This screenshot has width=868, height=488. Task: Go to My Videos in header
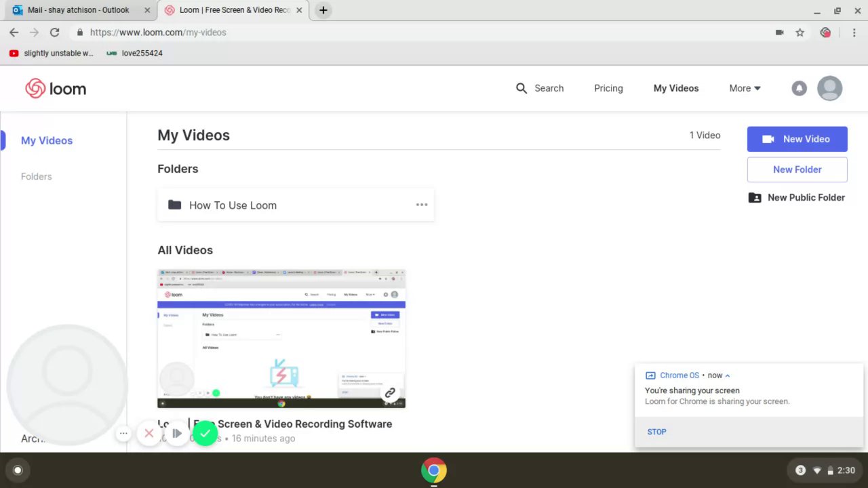[x=676, y=88]
